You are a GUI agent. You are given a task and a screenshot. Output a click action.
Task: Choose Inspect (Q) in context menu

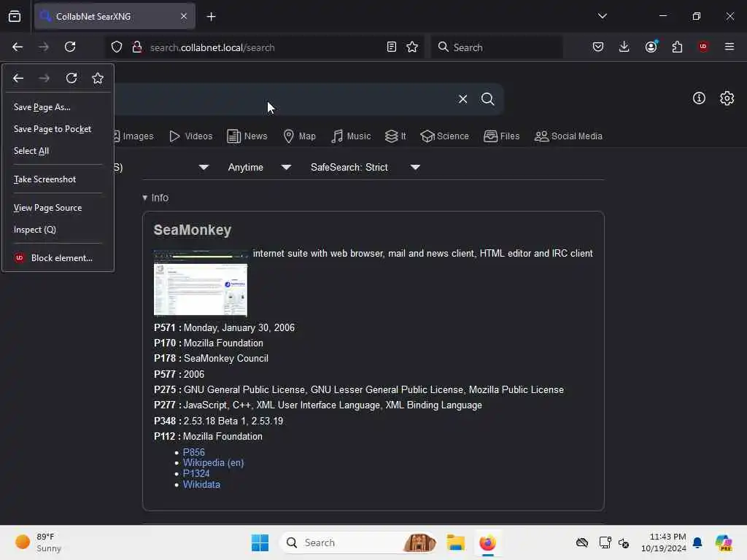(x=58, y=230)
